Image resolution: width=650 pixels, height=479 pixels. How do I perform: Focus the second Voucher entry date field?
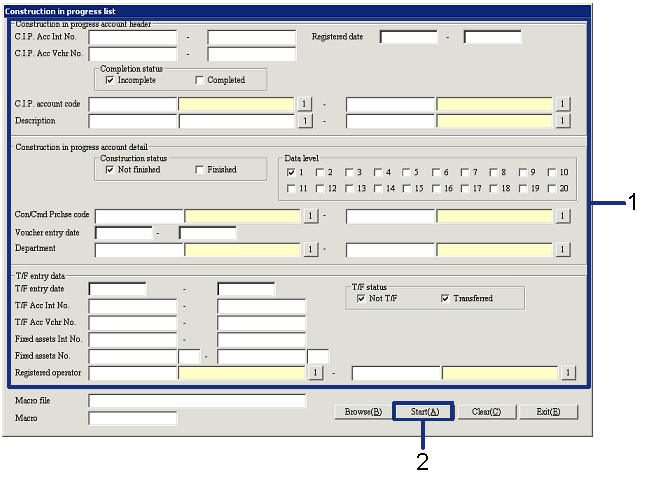tap(208, 233)
